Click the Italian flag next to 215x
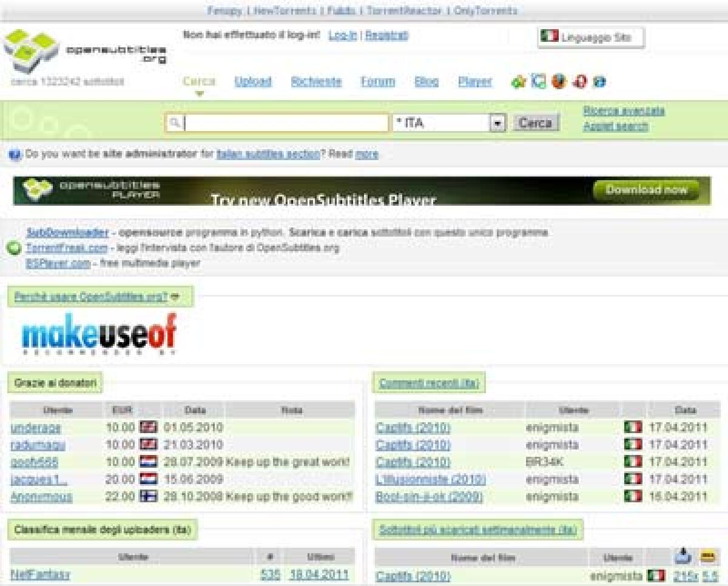Screen dimensions: 728x586 tap(656, 576)
